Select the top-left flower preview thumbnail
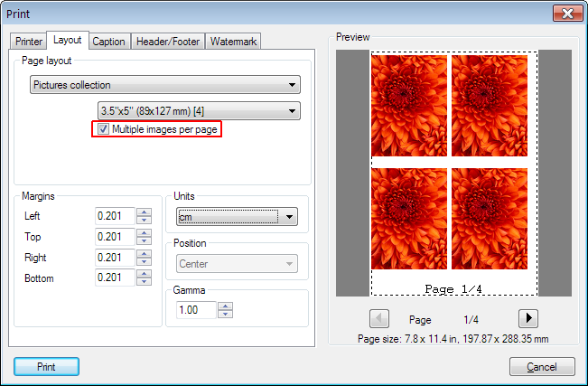This screenshot has width=588, height=386. (409, 106)
